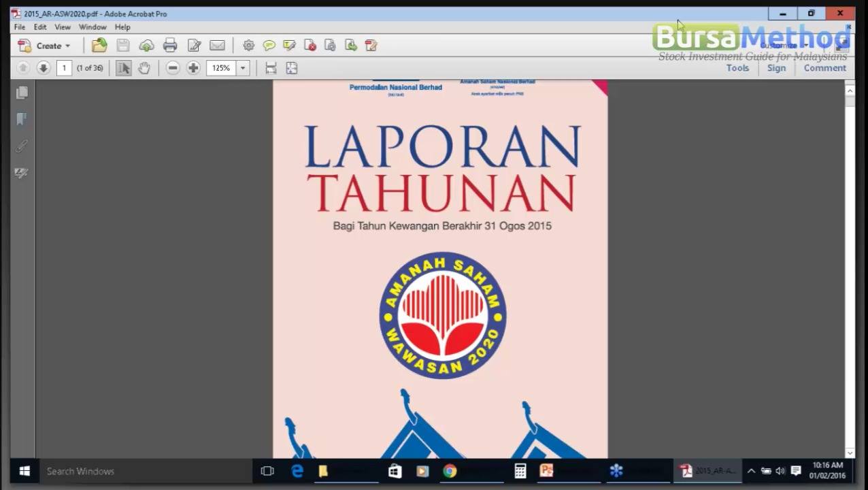Image resolution: width=868 pixels, height=490 pixels.
Task: Click the upload to cloud icon
Action: tap(146, 46)
